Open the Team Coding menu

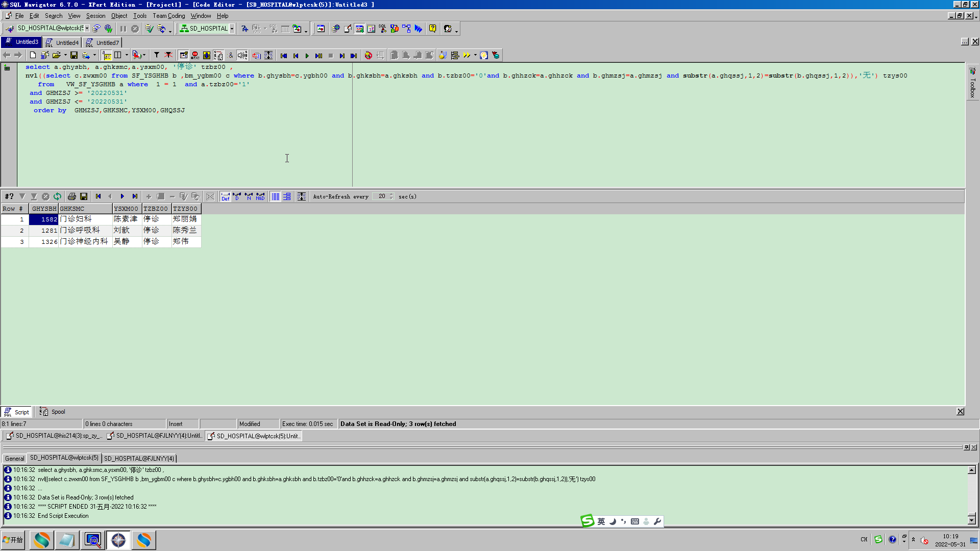tap(168, 16)
